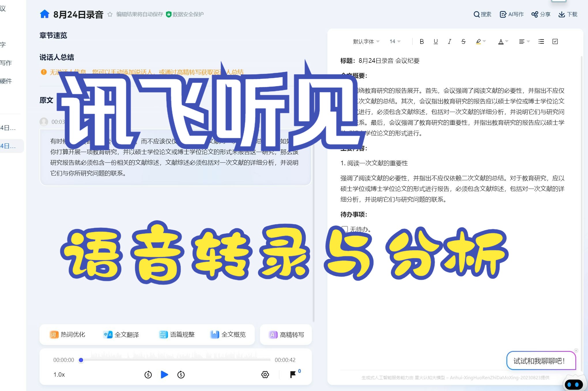This screenshot has height=391, width=588.
Task: Go to the home icon
Action: click(44, 14)
